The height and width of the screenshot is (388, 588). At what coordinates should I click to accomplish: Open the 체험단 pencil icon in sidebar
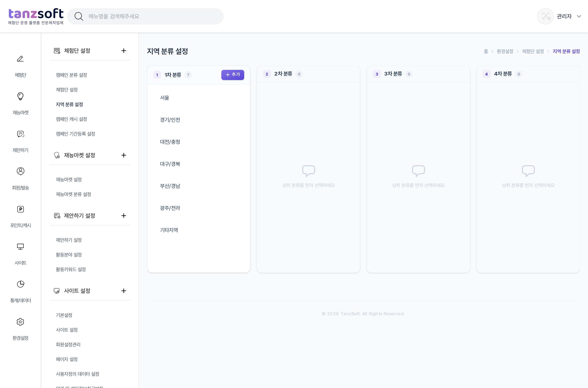[20, 59]
